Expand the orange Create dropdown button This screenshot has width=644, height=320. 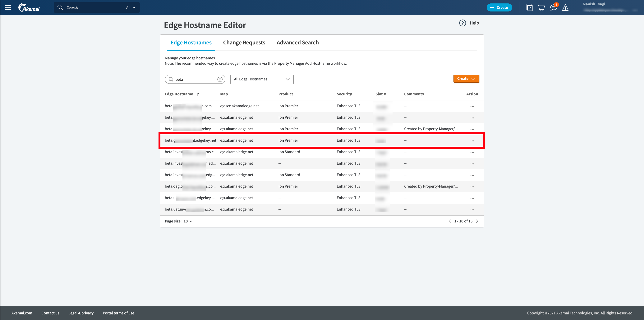point(466,79)
